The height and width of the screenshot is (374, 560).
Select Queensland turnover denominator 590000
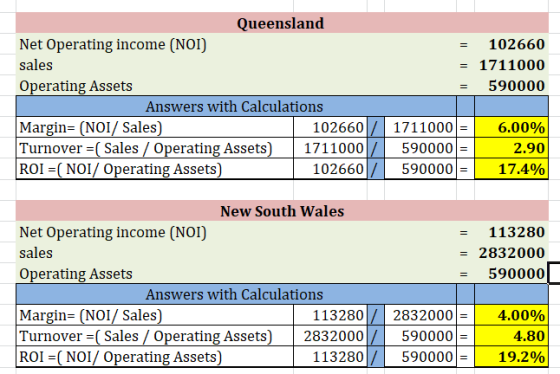pos(420,148)
